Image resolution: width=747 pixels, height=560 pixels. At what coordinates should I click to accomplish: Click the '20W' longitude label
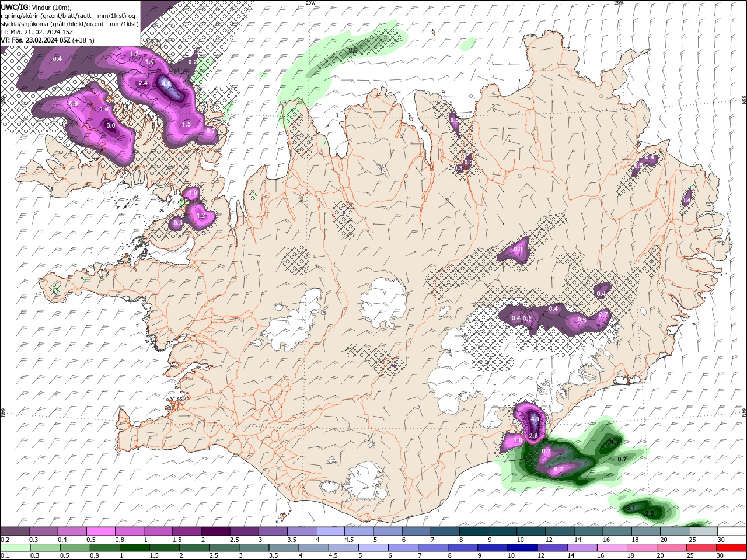(310, 3)
